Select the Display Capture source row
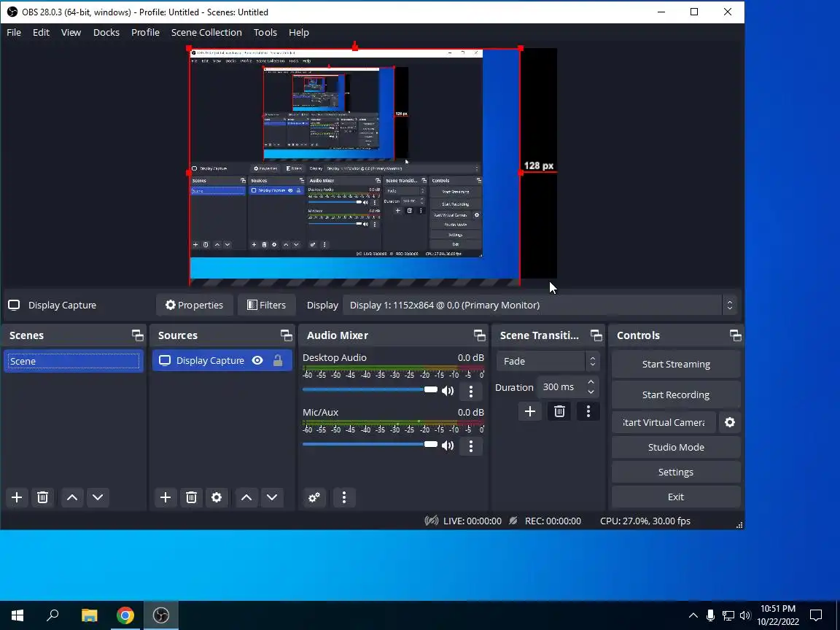 click(222, 360)
